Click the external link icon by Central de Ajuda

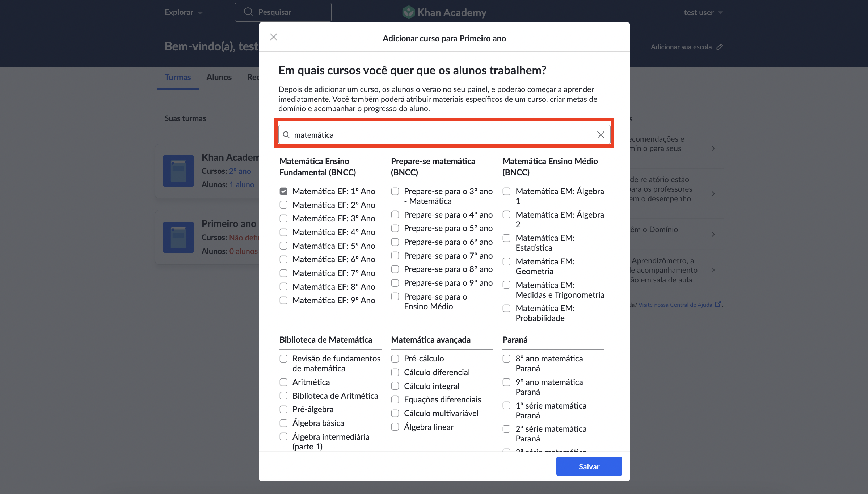click(718, 304)
